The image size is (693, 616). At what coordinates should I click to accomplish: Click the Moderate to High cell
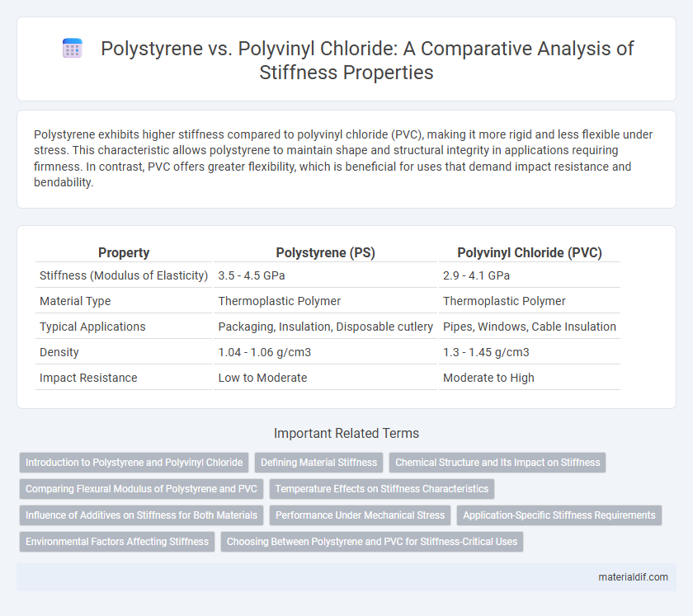tap(530, 378)
